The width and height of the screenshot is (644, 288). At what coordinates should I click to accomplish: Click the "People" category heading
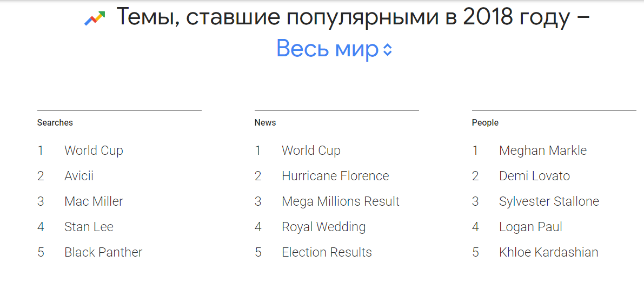pyautogui.click(x=485, y=123)
